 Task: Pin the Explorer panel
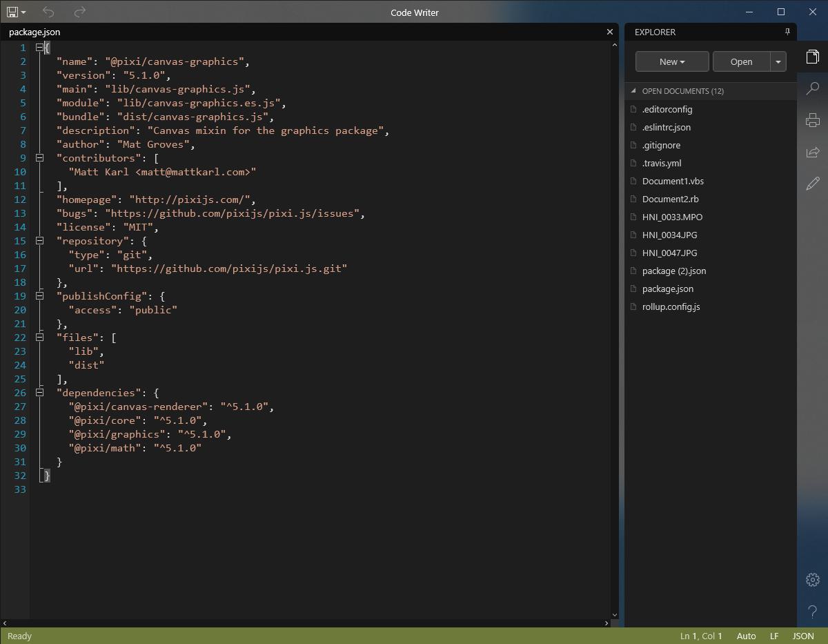(787, 32)
